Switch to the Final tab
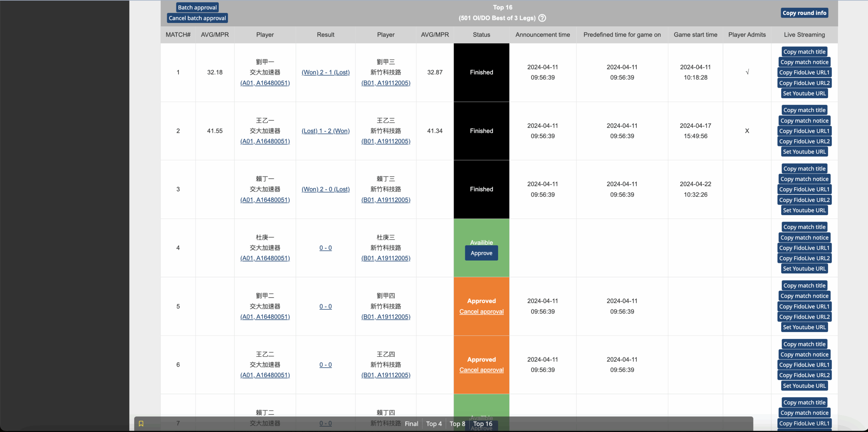 pos(411,424)
